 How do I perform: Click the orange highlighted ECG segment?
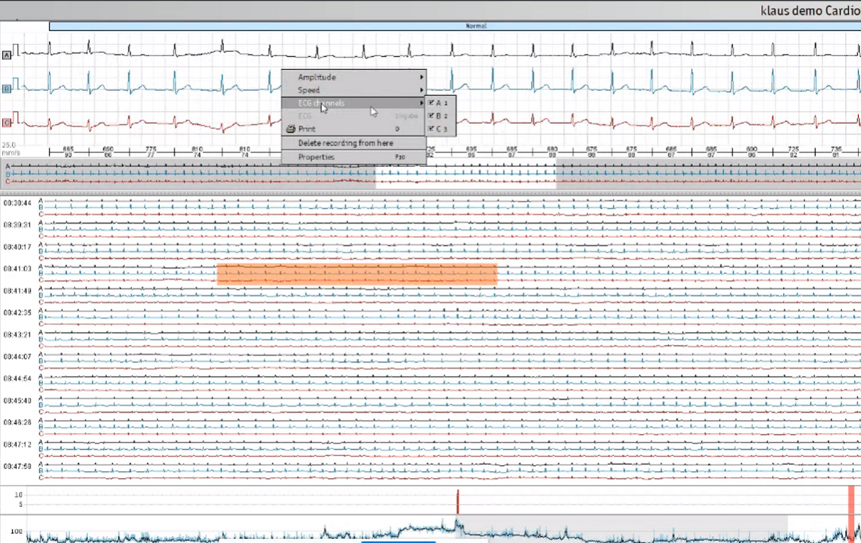pos(357,274)
